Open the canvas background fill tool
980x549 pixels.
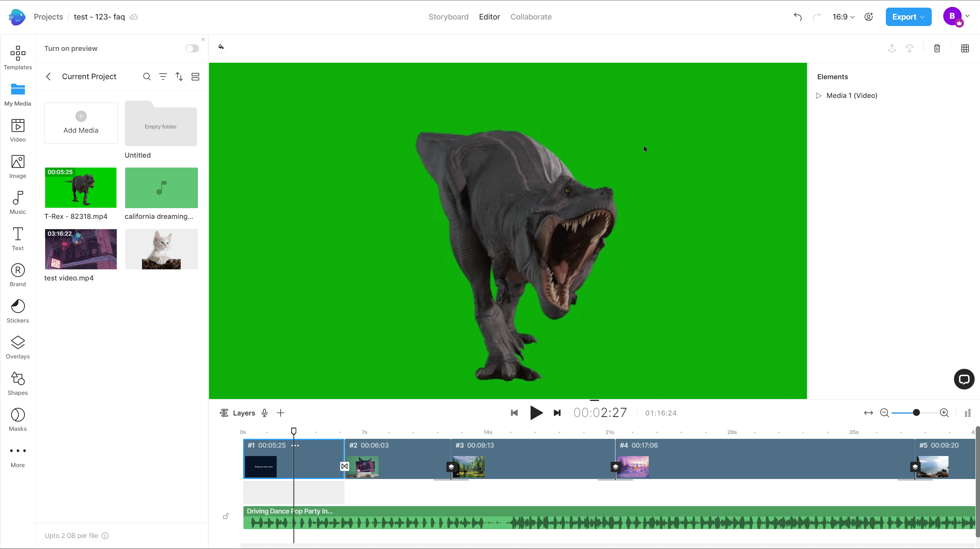click(221, 47)
